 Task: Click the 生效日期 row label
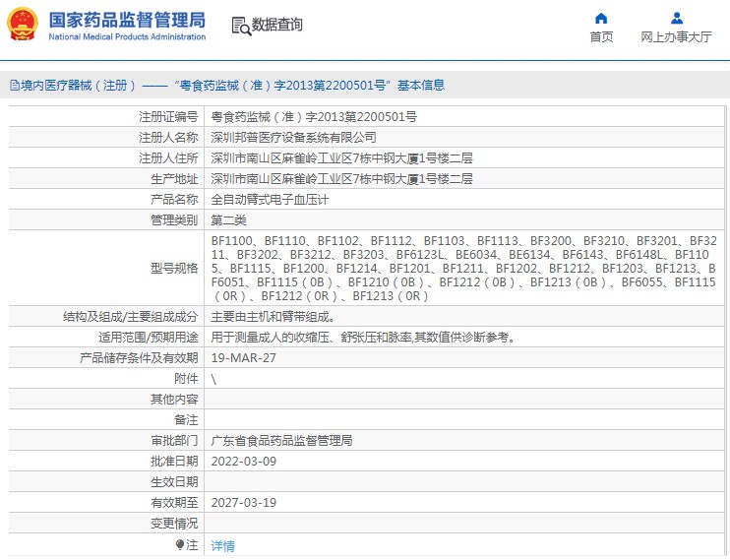174,481
